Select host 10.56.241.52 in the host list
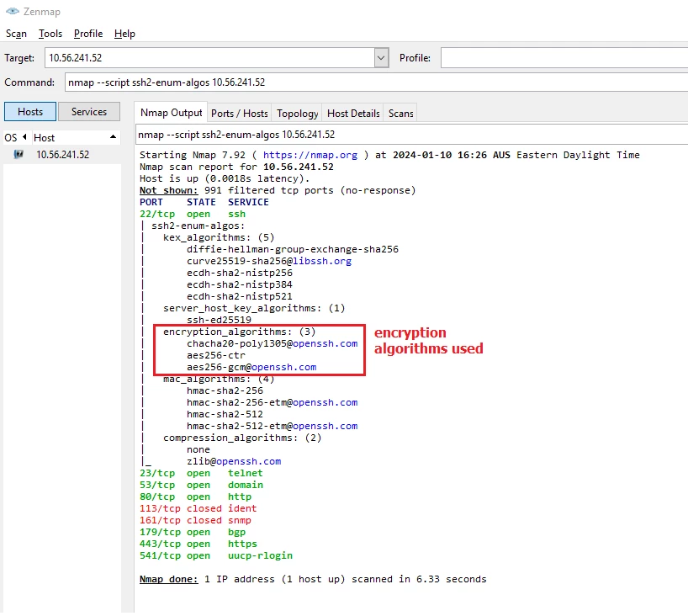This screenshot has width=688, height=616. [62, 155]
